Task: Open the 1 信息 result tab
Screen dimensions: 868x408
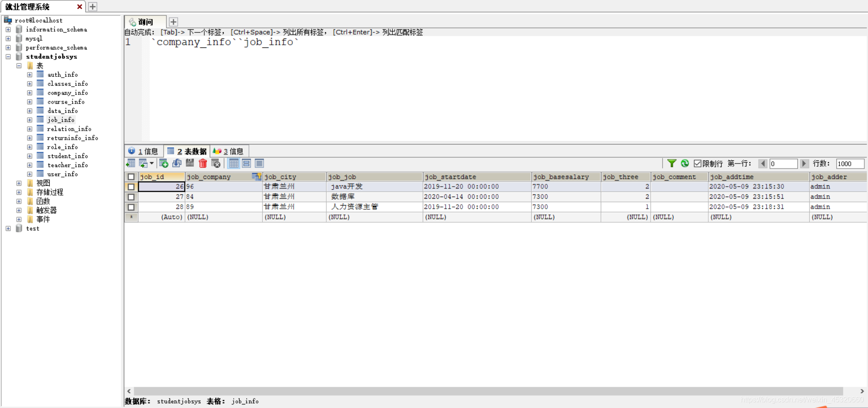Action: point(143,151)
